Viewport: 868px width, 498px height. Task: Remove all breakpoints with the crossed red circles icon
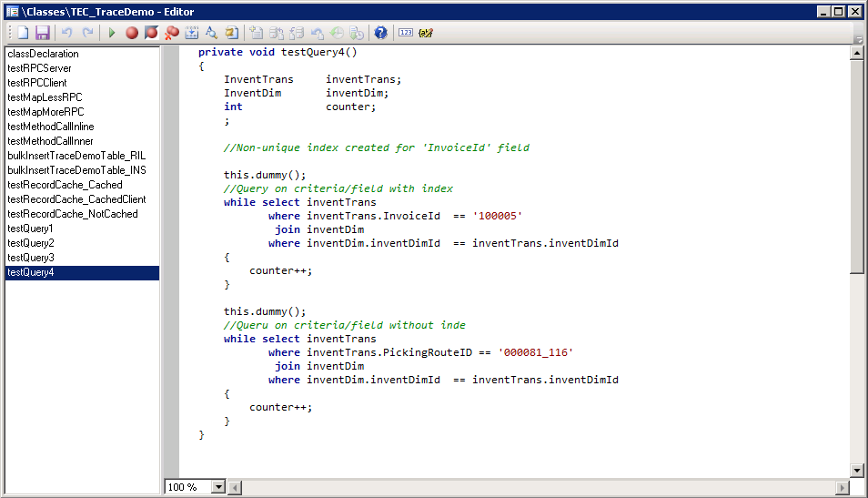click(172, 33)
